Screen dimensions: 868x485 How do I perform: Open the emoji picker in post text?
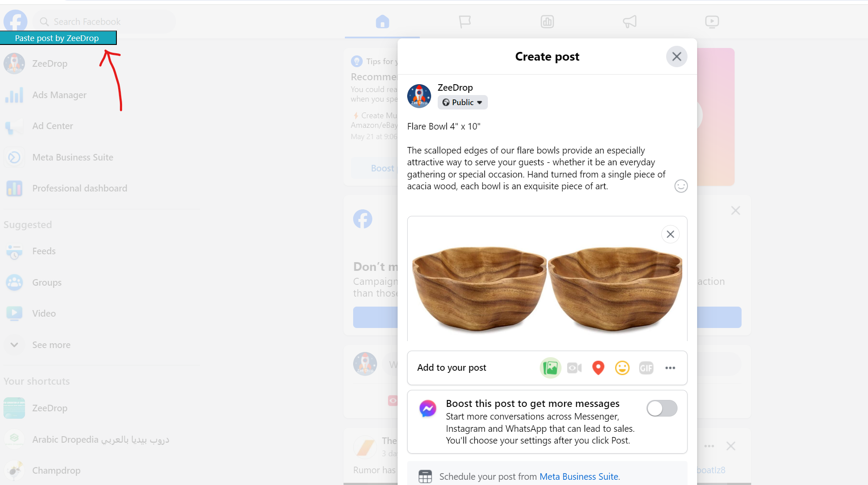[x=681, y=186]
